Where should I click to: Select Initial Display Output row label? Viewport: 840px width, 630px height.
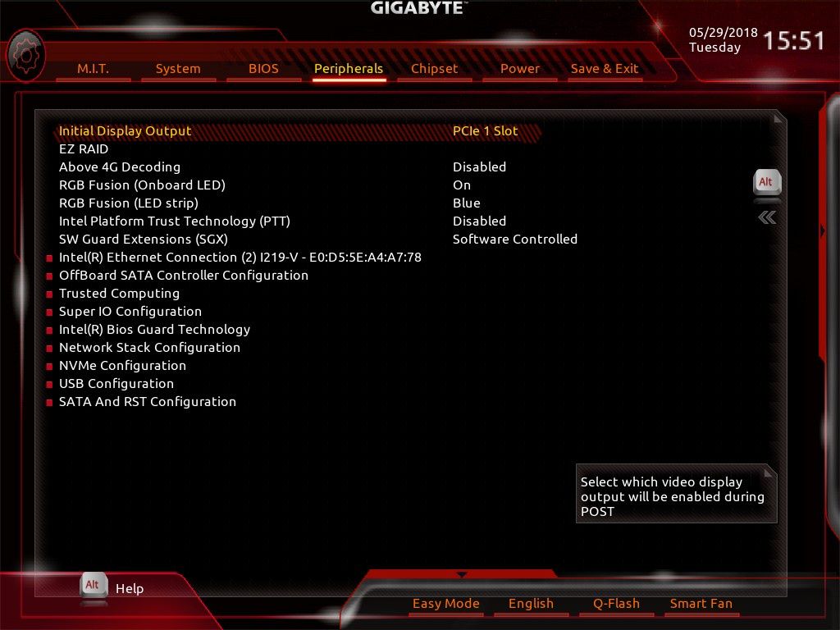tap(125, 131)
